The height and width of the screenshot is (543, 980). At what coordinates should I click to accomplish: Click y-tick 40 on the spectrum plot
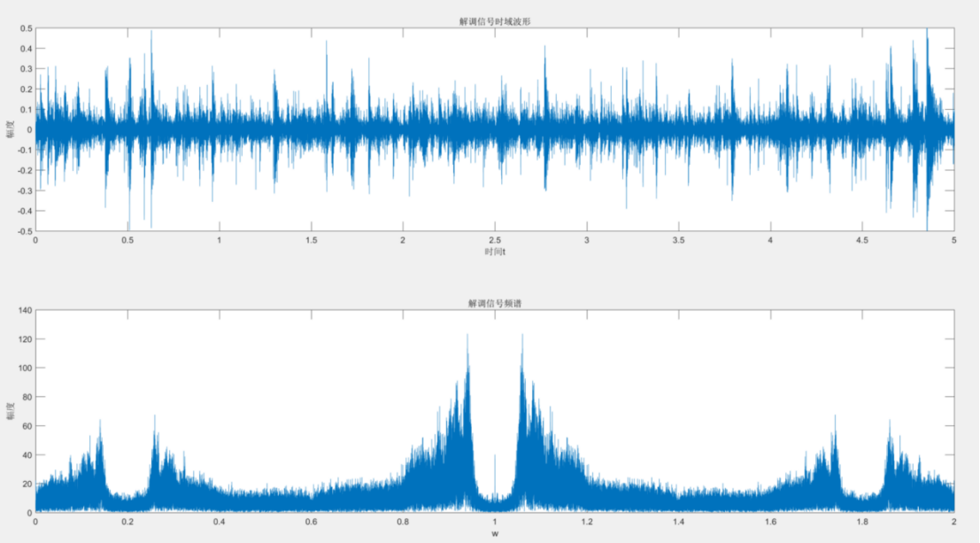coord(27,454)
